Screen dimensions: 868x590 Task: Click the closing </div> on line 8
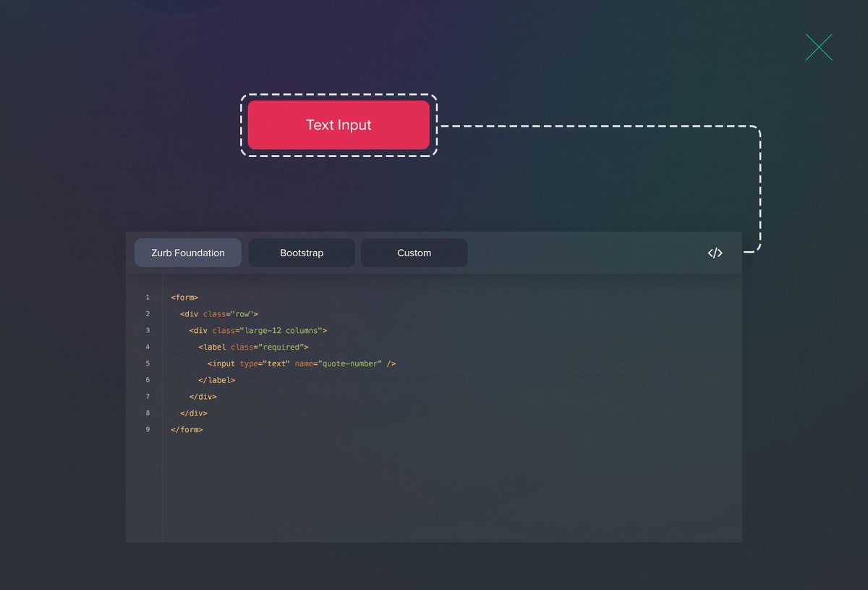tap(194, 413)
